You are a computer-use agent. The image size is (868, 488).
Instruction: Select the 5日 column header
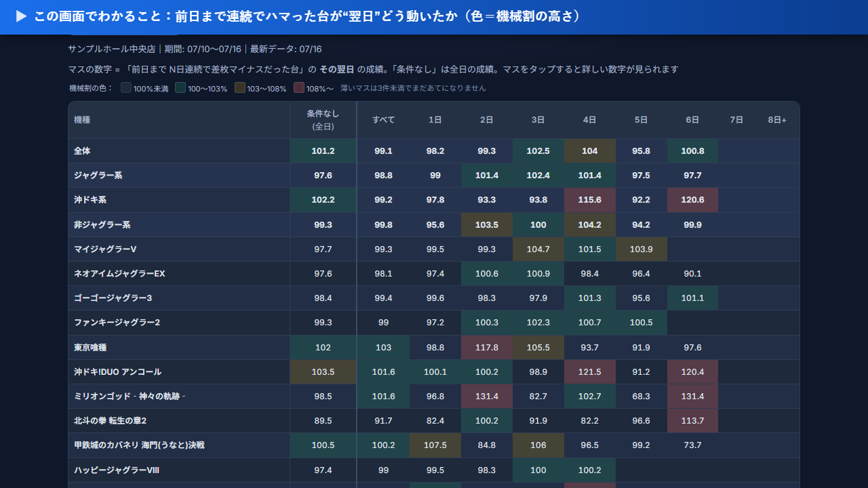642,120
